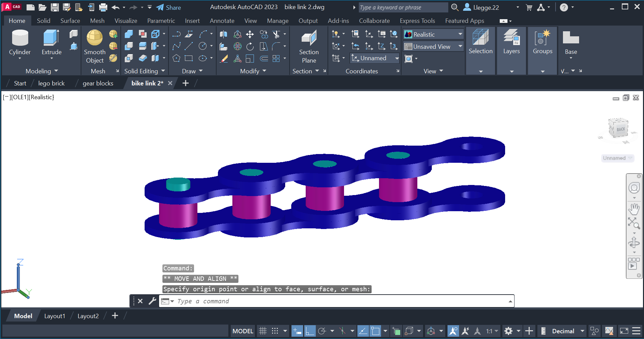Select the solid Union tool
This screenshot has width=644, height=339.
pyautogui.click(x=128, y=34)
